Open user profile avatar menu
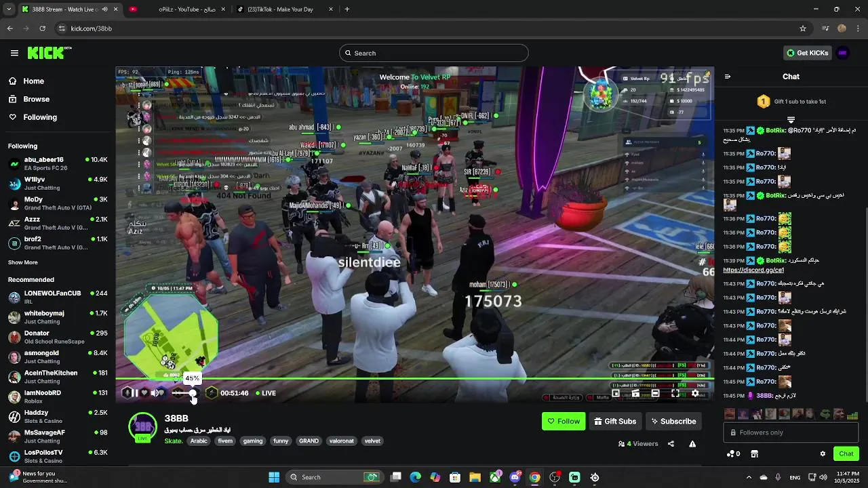Screen dimensions: 868x488 pyautogui.click(x=843, y=53)
